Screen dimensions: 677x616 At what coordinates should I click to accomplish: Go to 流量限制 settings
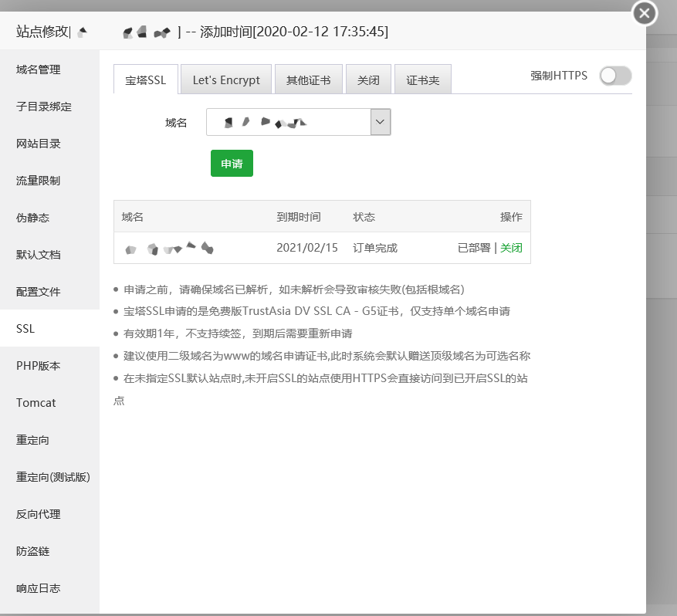pos(36,181)
